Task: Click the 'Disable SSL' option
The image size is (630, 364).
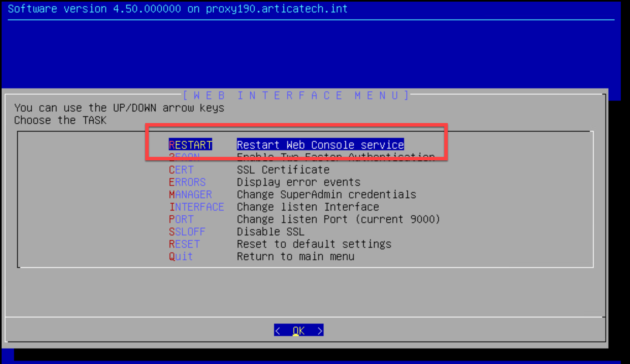Action: click(270, 232)
